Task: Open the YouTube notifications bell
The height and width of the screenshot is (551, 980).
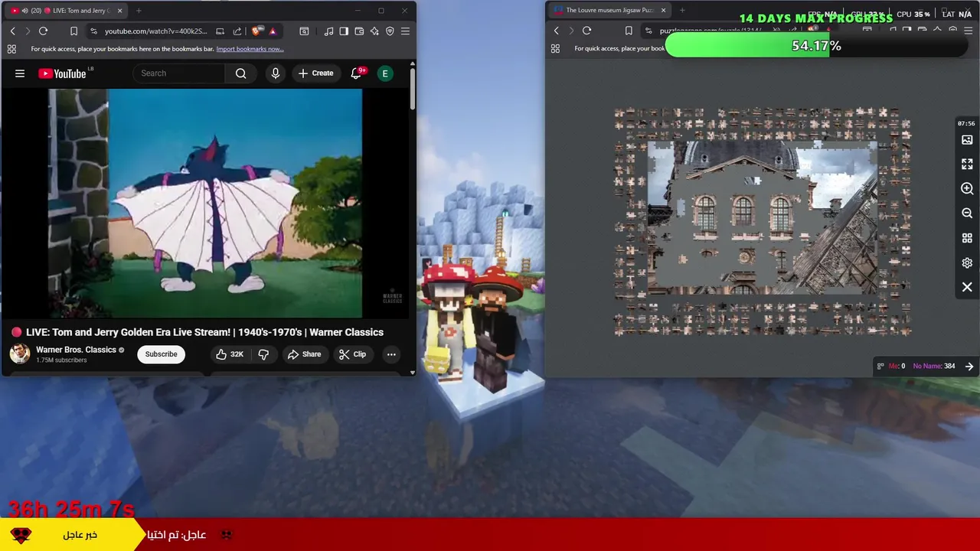Action: [x=356, y=73]
